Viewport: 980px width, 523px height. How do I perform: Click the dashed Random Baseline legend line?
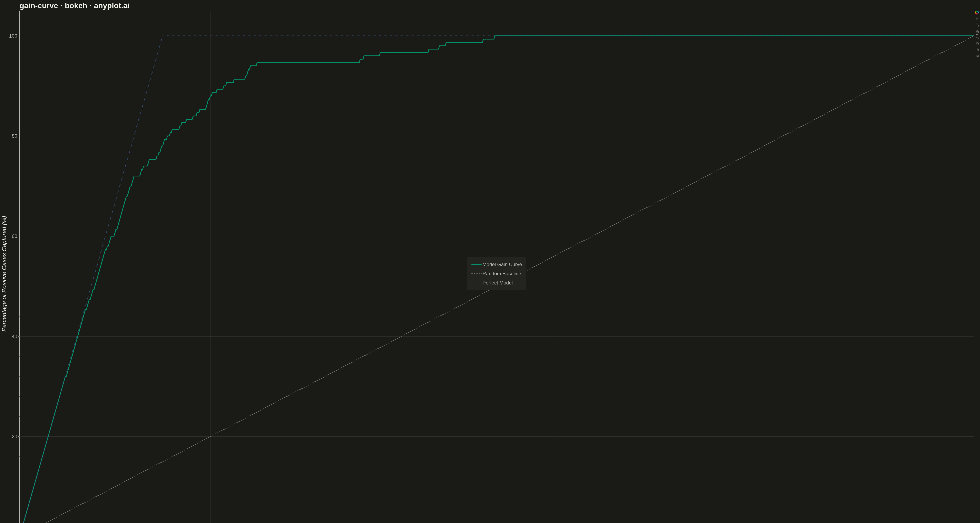point(476,273)
